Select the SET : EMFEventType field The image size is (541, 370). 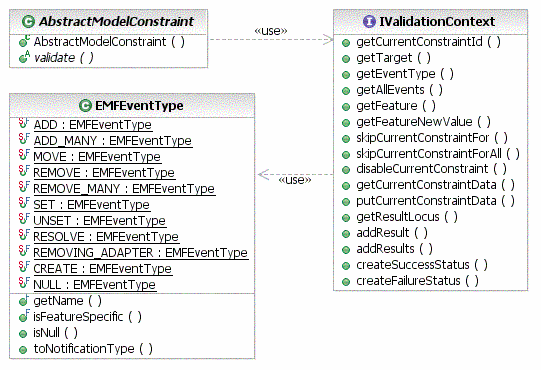91,205
